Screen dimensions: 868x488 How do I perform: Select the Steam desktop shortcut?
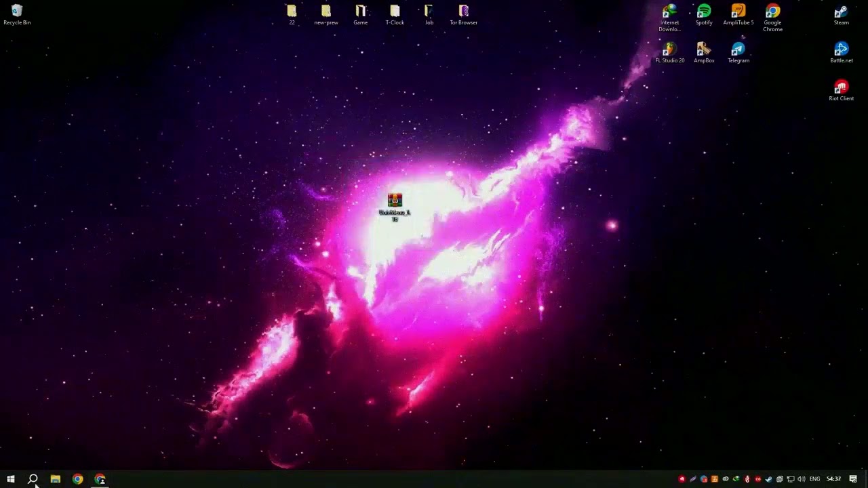coord(842,15)
